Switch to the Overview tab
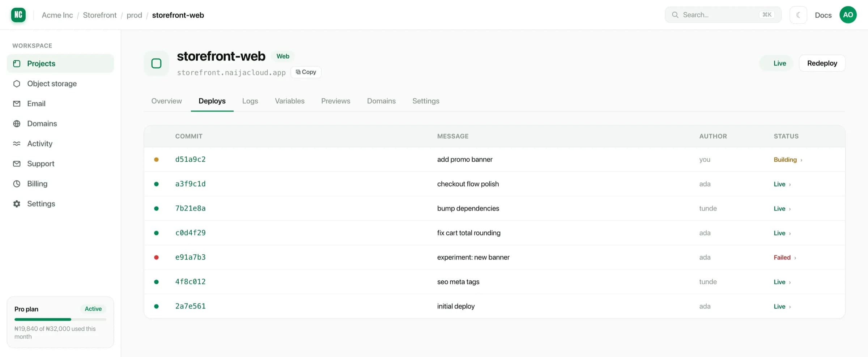Image resolution: width=868 pixels, height=357 pixels. point(166,101)
